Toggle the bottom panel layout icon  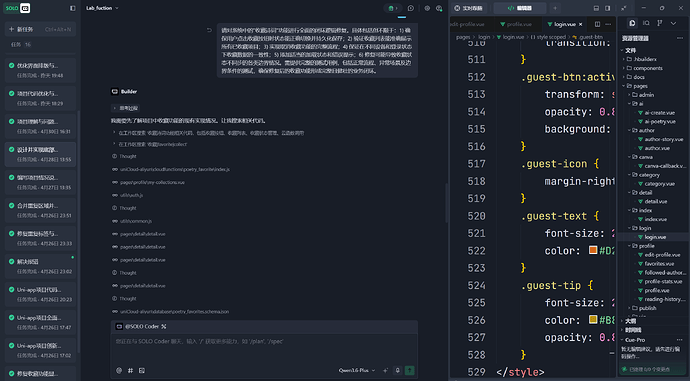pyautogui.click(x=596, y=8)
